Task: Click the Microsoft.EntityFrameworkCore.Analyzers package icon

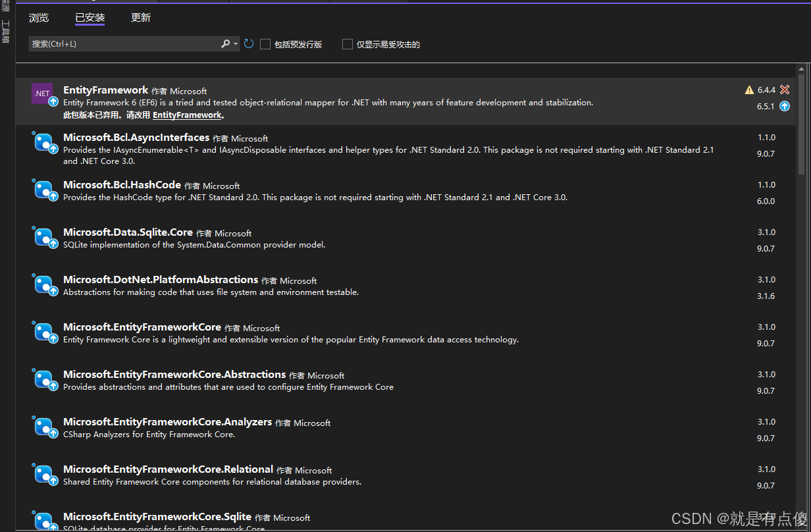Action: tap(43, 427)
